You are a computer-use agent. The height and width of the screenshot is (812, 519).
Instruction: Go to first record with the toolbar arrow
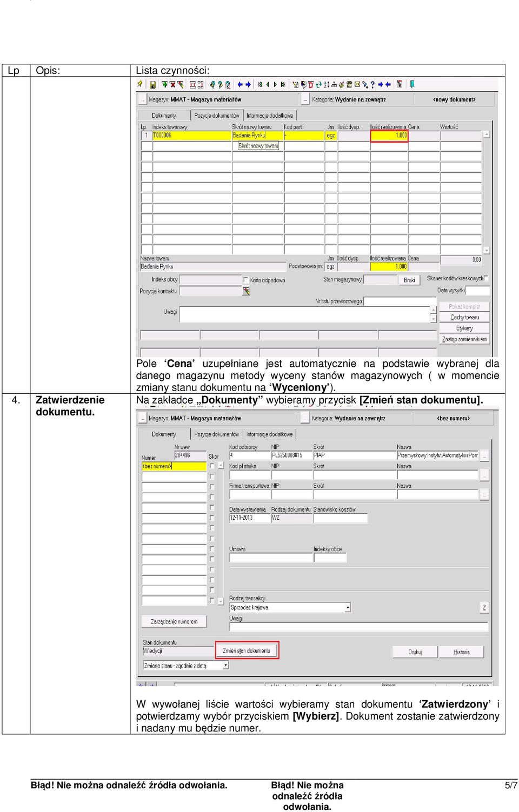click(x=259, y=84)
